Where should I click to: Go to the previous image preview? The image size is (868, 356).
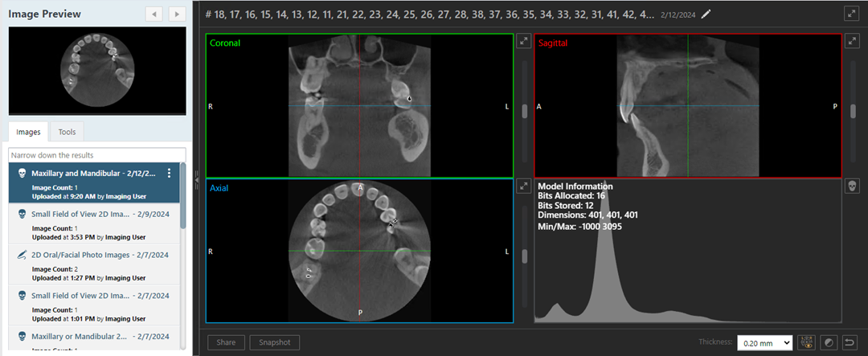(155, 14)
